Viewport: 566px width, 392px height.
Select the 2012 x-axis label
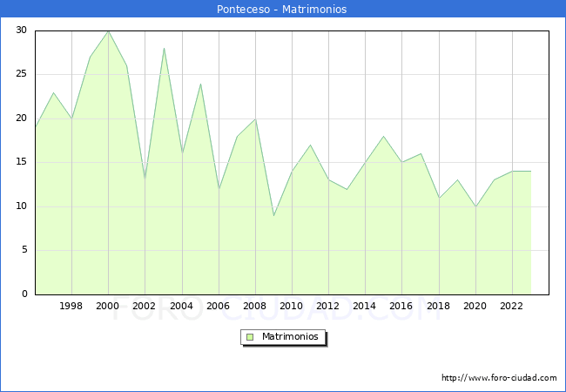point(327,306)
